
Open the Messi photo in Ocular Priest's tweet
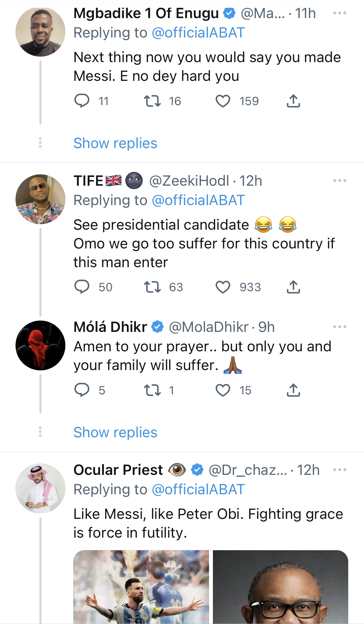click(x=141, y=587)
